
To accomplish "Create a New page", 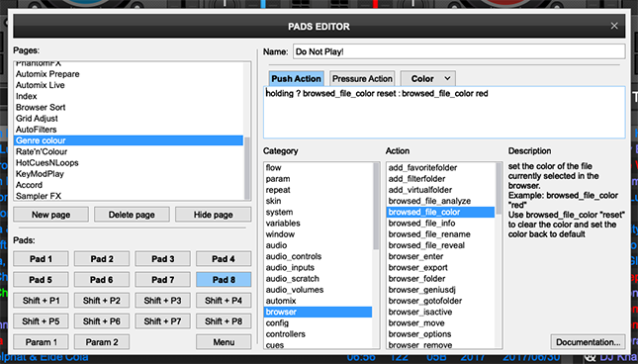I will click(x=50, y=215).
